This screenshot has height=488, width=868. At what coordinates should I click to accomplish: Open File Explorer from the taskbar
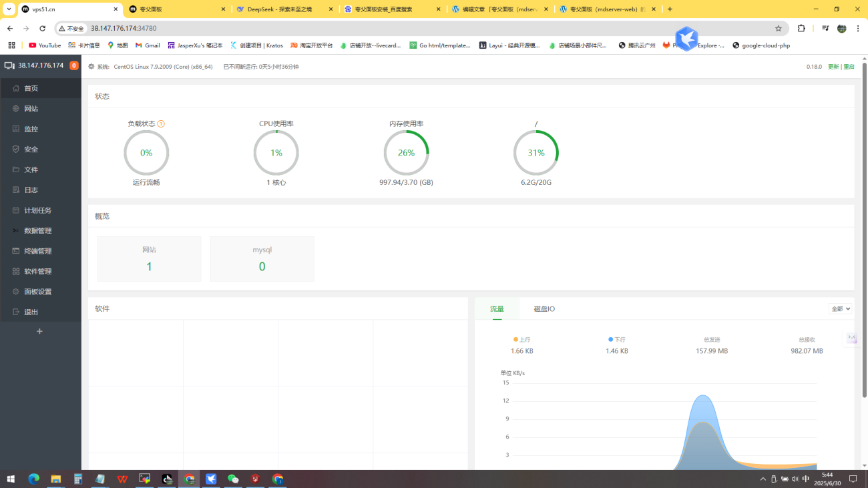(x=56, y=479)
